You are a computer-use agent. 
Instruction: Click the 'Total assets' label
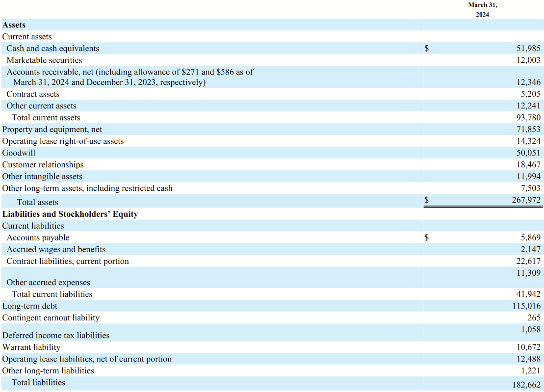(37, 202)
